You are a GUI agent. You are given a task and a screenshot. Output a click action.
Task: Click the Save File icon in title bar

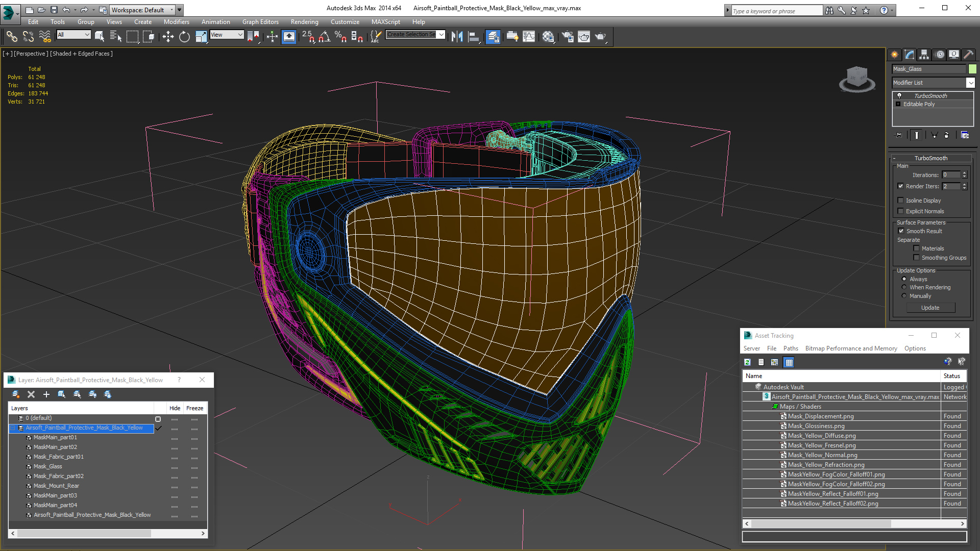pos(54,10)
